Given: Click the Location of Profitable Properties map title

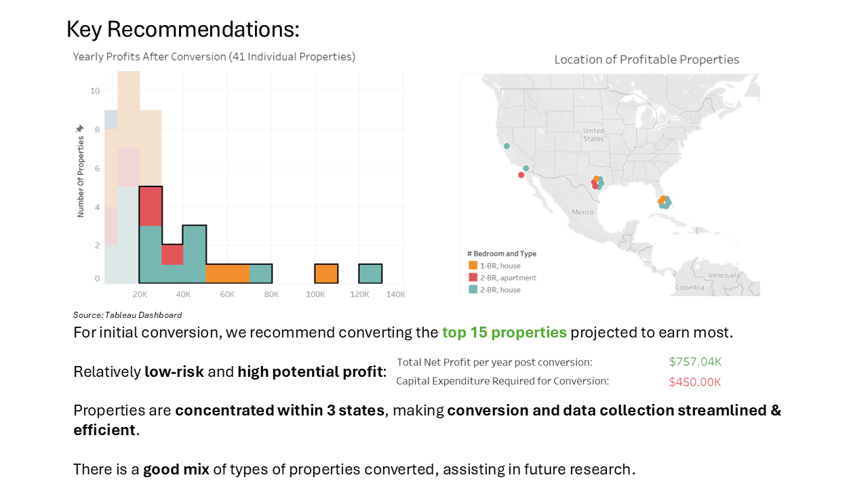Looking at the screenshot, I should (x=647, y=60).
